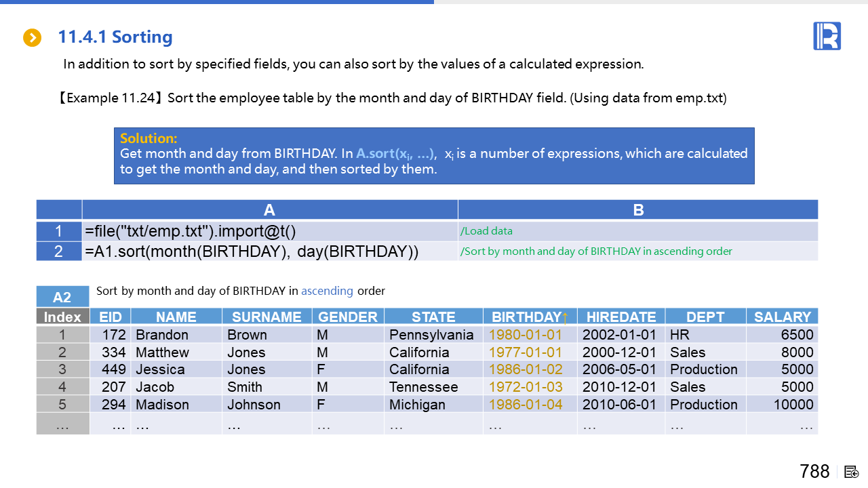Click the birthday 1972-01-03 cell

click(x=526, y=387)
